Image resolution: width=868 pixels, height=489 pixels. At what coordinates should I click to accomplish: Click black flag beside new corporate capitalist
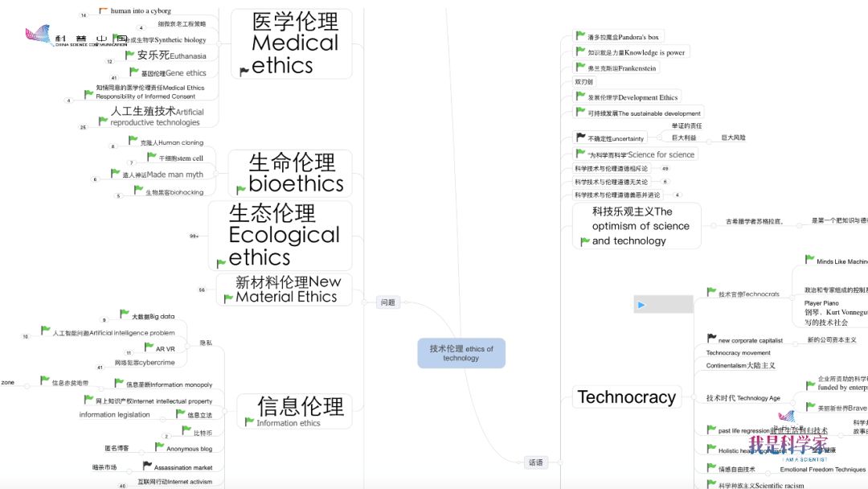point(711,339)
